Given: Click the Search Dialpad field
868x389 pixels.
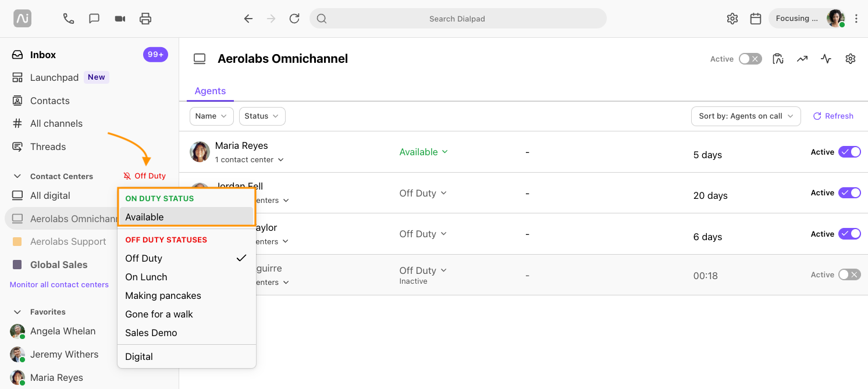Looking at the screenshot, I should tap(458, 19).
